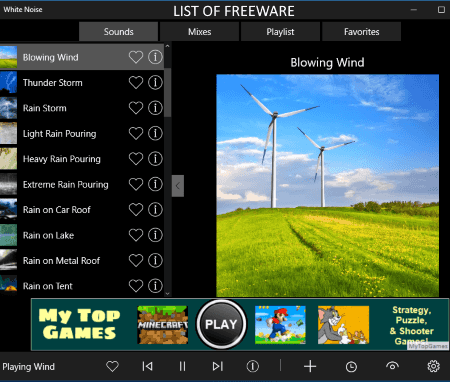
Task: Click the PLAY button in the ad banner
Action: click(x=221, y=324)
